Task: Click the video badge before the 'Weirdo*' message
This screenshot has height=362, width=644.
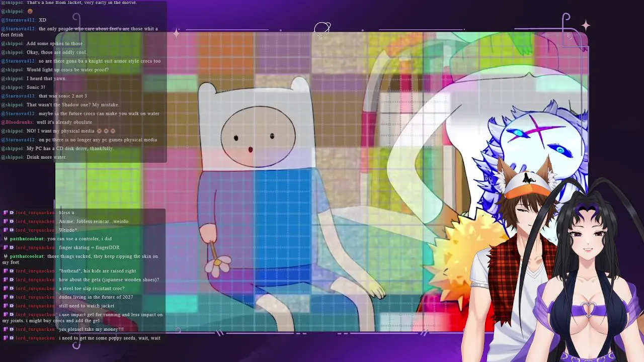Action: coord(12,230)
